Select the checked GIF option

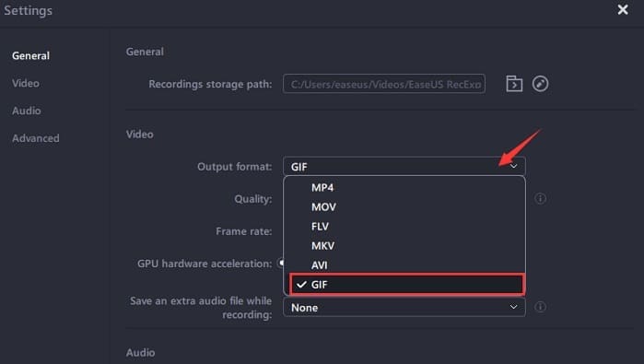406,285
